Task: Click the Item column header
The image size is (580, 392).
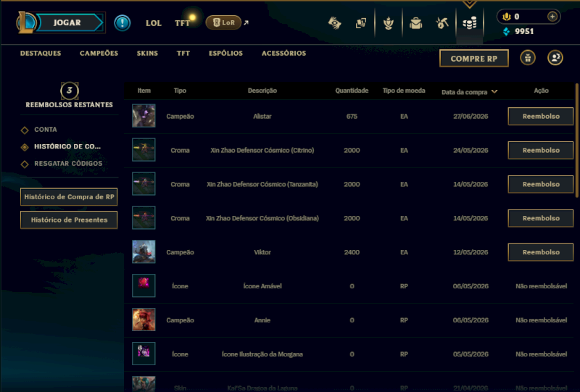Action: 144,91
